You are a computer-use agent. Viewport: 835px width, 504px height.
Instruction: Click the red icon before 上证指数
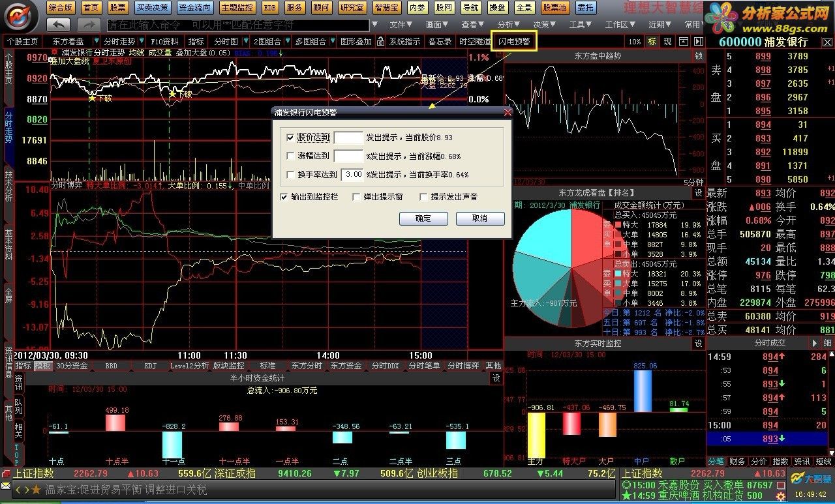pos(7,474)
